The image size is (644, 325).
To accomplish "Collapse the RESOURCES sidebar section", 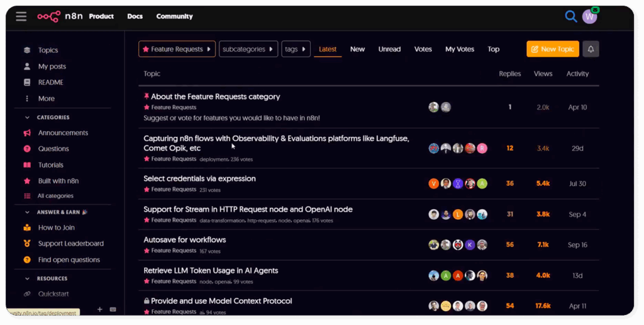I will (x=27, y=278).
